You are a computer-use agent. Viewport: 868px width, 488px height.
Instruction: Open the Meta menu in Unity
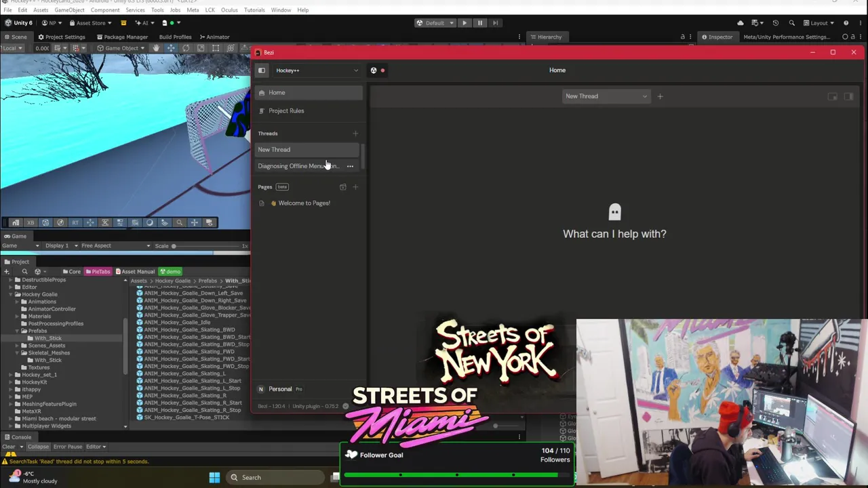point(193,10)
